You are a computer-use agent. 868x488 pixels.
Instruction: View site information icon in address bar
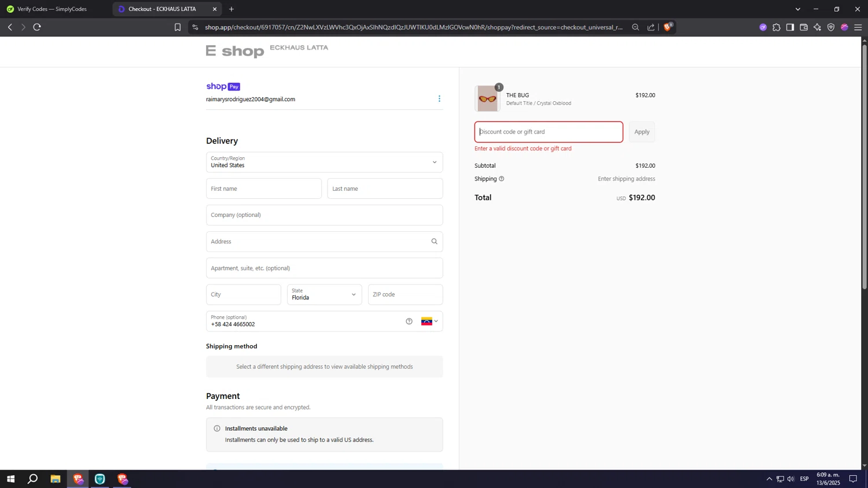[x=195, y=27]
